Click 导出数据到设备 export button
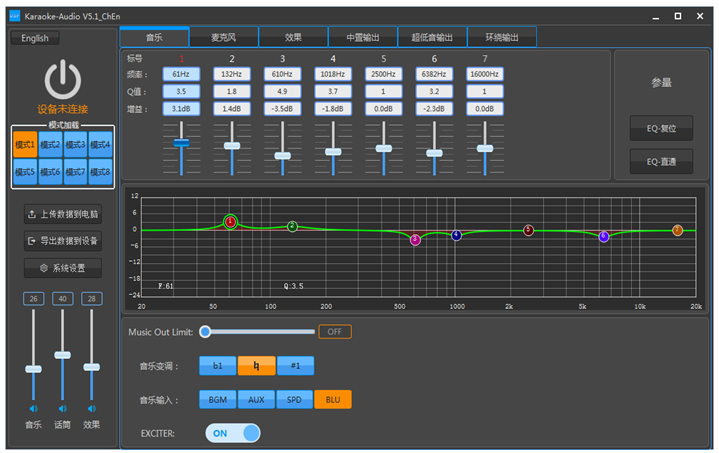719x453 pixels. 63,241
